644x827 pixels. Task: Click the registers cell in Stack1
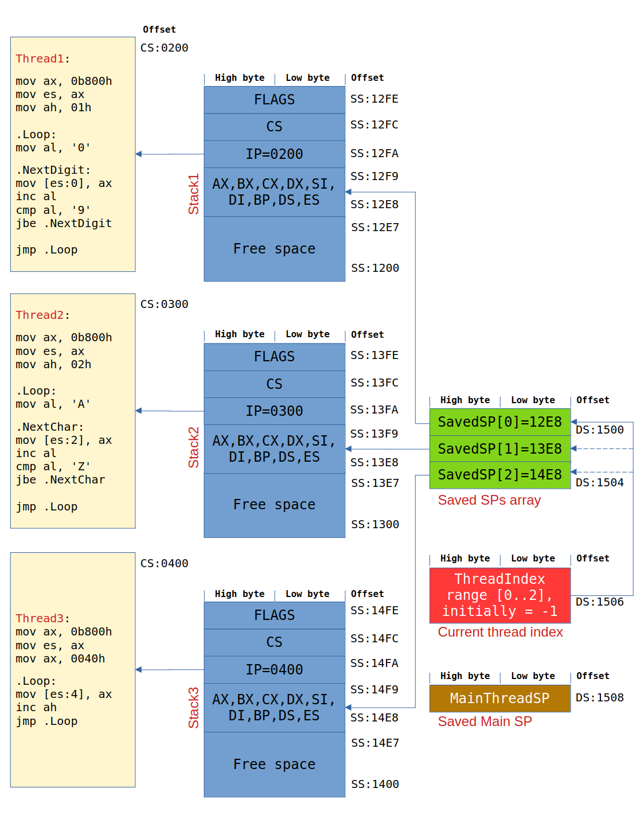click(275, 192)
